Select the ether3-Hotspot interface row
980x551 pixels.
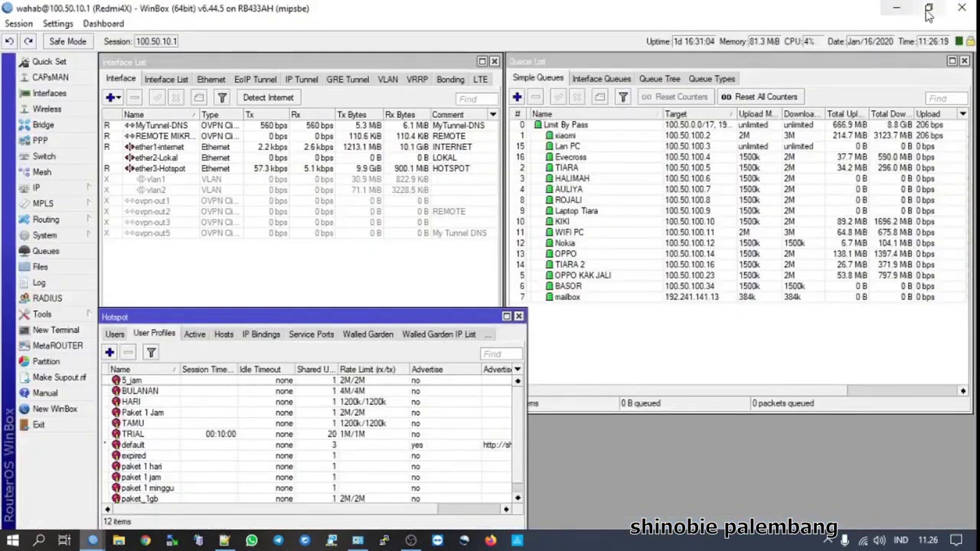[299, 168]
